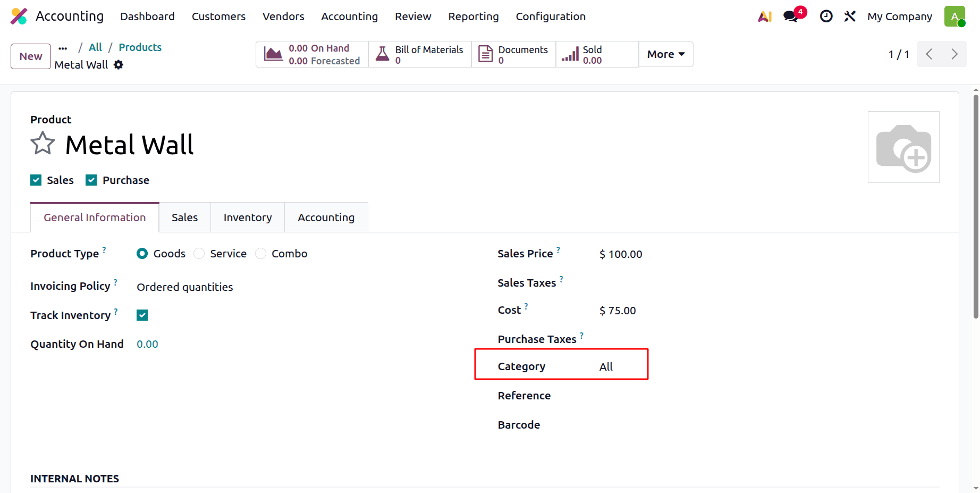The height and width of the screenshot is (493, 980).
Task: Go to the next record arrow
Action: tap(954, 54)
